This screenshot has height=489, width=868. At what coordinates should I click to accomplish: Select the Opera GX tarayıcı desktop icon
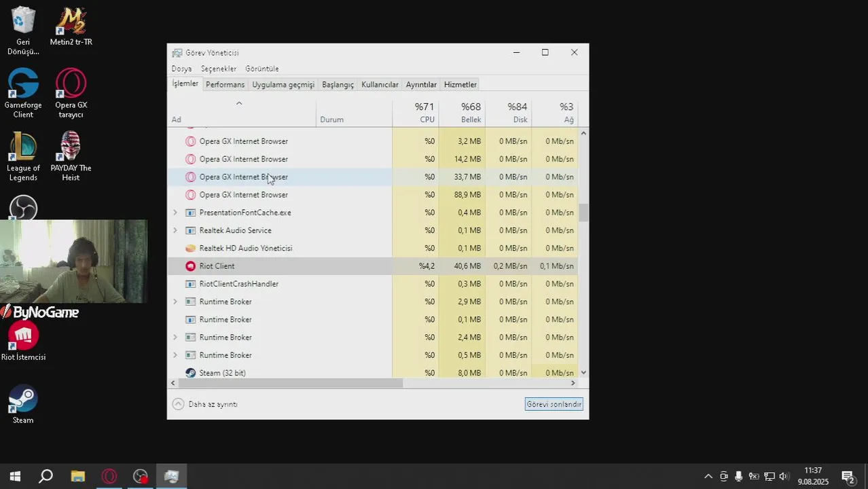(x=71, y=94)
